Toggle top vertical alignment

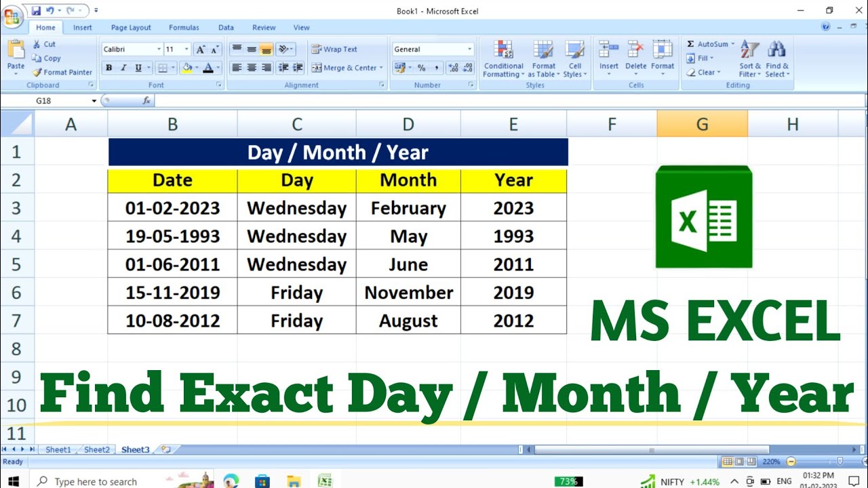point(237,49)
